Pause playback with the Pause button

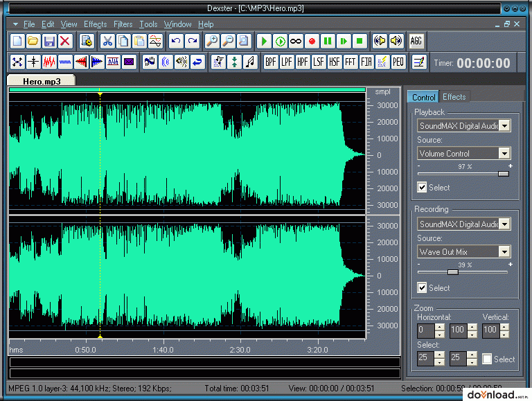click(x=328, y=42)
